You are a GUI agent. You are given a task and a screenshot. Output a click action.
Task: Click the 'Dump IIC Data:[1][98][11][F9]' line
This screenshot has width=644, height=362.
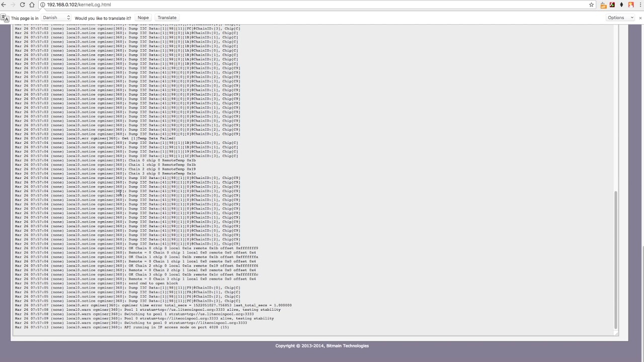coord(127,288)
